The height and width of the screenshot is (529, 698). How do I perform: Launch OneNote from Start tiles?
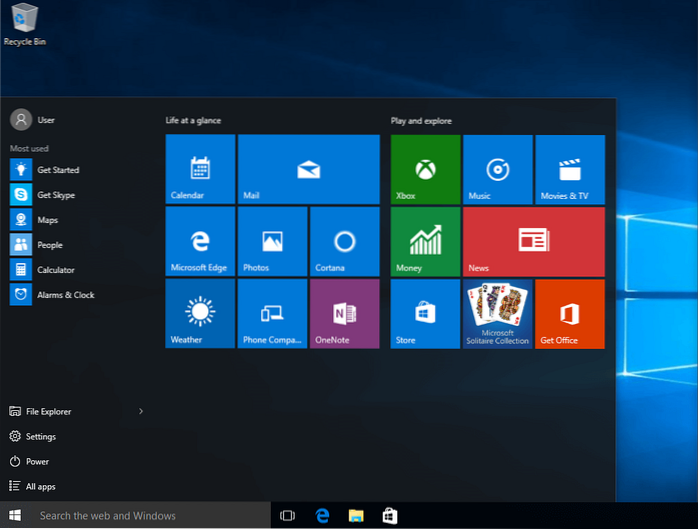344,314
